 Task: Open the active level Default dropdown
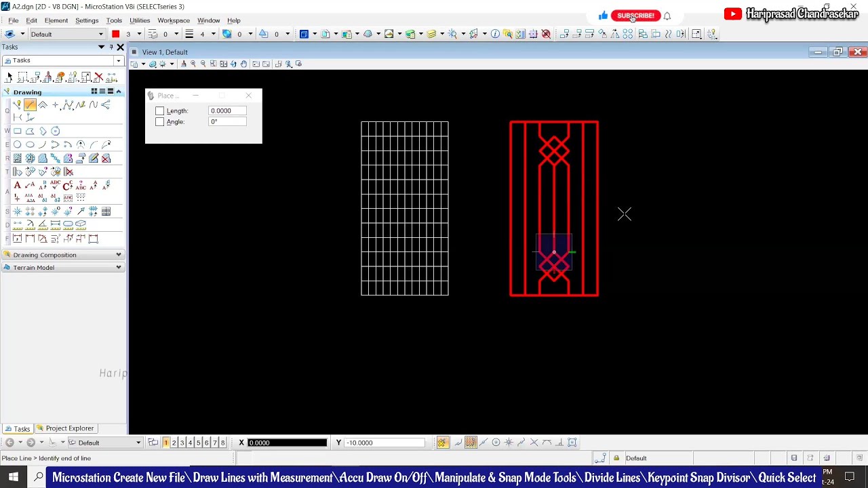[66, 34]
